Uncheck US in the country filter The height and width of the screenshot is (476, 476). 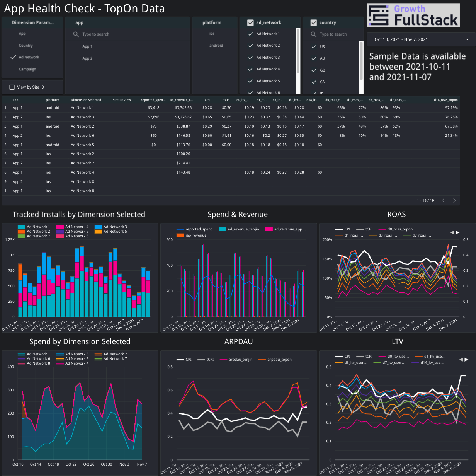click(314, 47)
